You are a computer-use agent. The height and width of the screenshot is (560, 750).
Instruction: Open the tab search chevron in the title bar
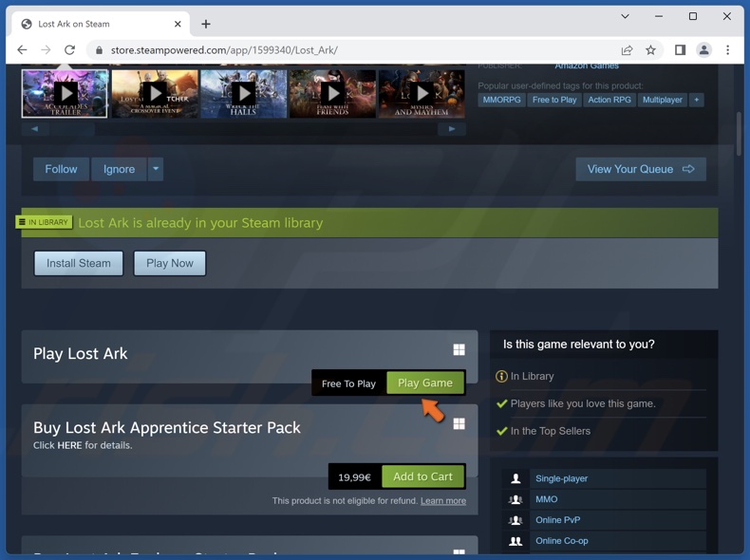625,16
